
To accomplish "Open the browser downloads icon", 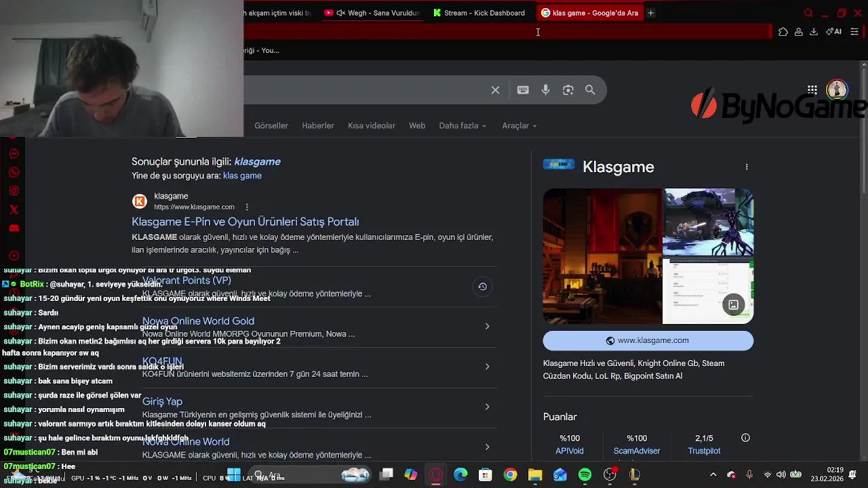I will tap(814, 32).
